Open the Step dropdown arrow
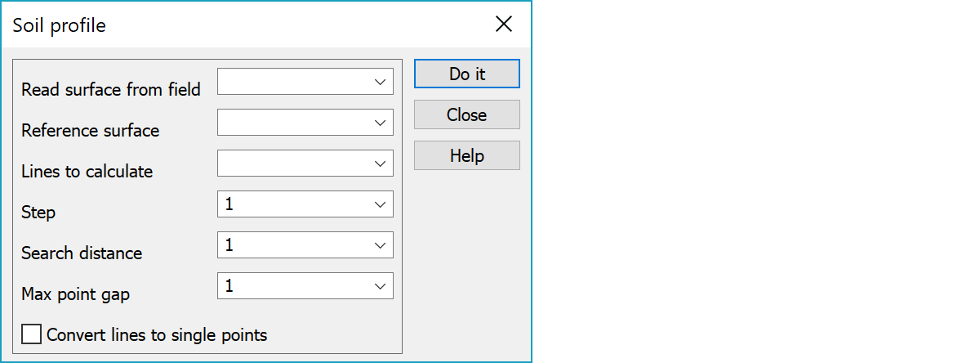This screenshot has width=980, height=363. (x=380, y=204)
